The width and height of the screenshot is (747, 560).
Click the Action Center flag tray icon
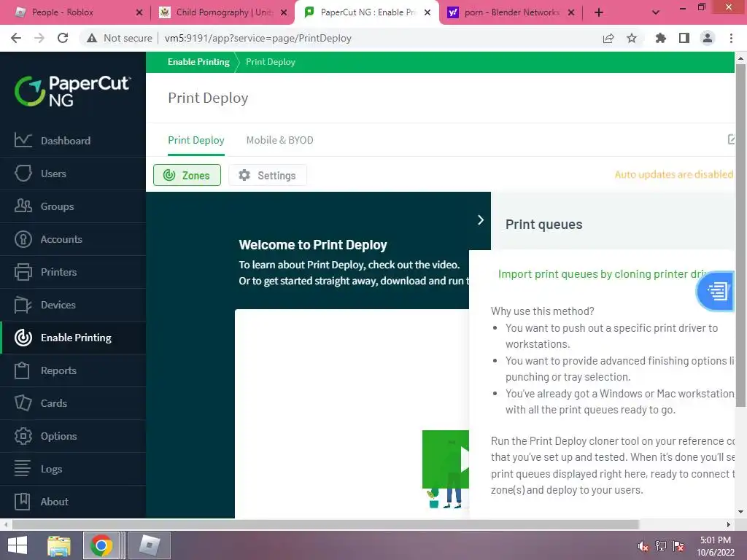[x=679, y=545]
